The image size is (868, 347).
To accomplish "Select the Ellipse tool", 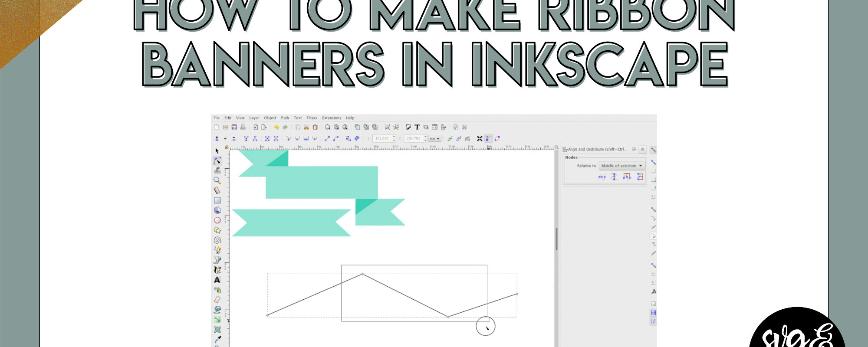I will point(217,220).
